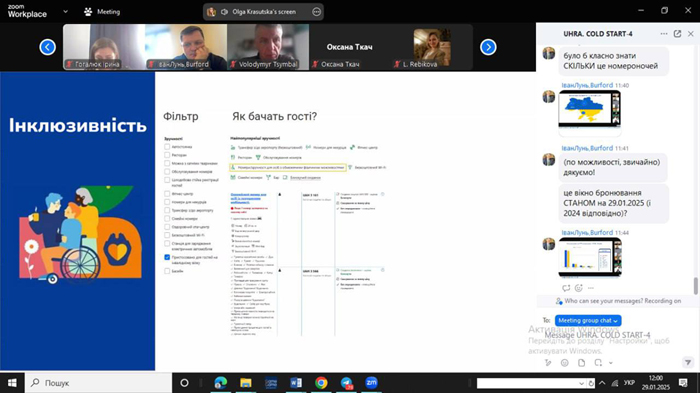Screen dimensions: 700x393
Task: Show previous participants with left arrow
Action: [x=48, y=47]
